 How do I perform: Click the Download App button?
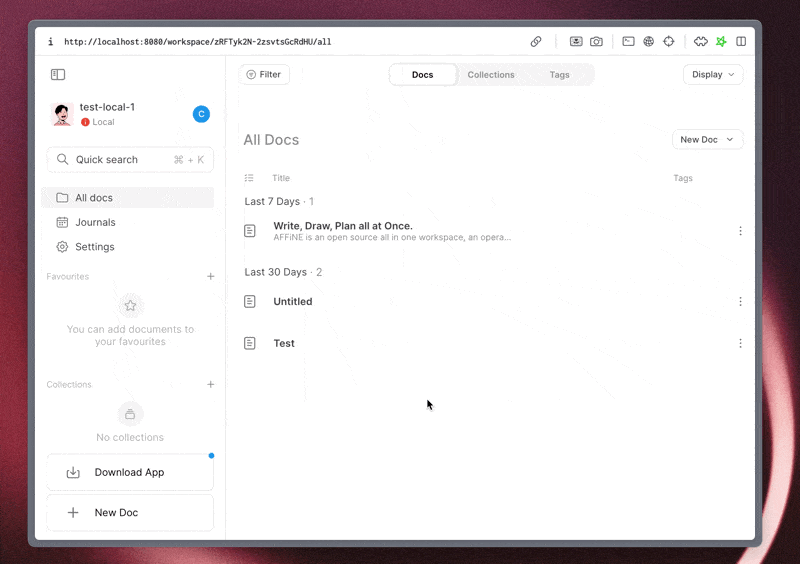click(130, 472)
